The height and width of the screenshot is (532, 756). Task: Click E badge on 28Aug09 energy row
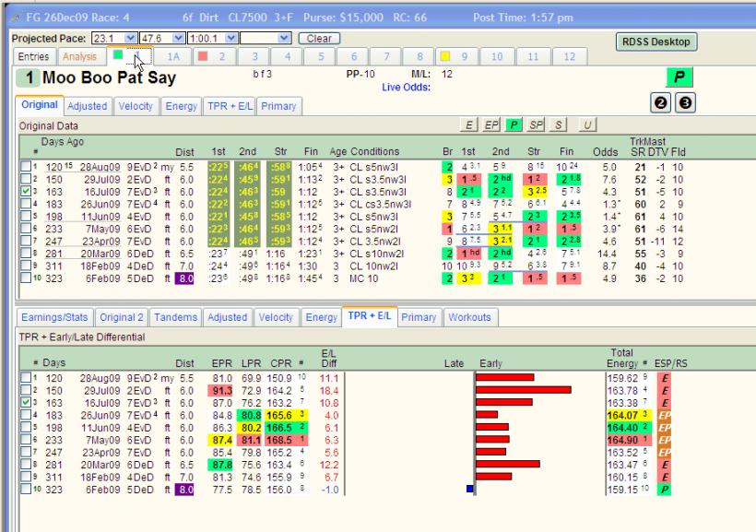tap(665, 378)
